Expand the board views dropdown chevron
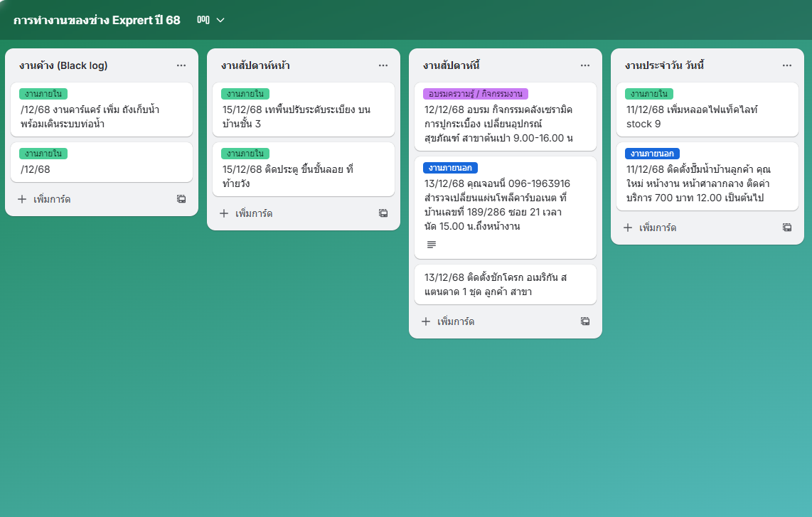 click(x=220, y=20)
